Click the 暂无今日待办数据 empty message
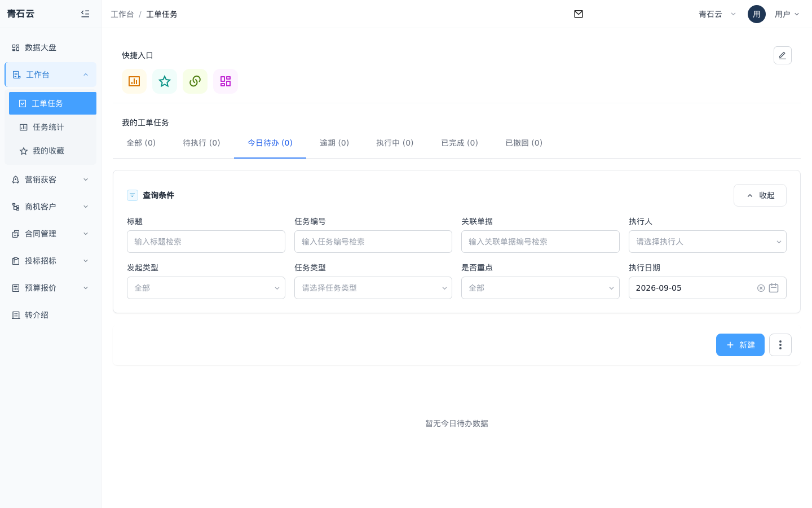 tap(457, 423)
